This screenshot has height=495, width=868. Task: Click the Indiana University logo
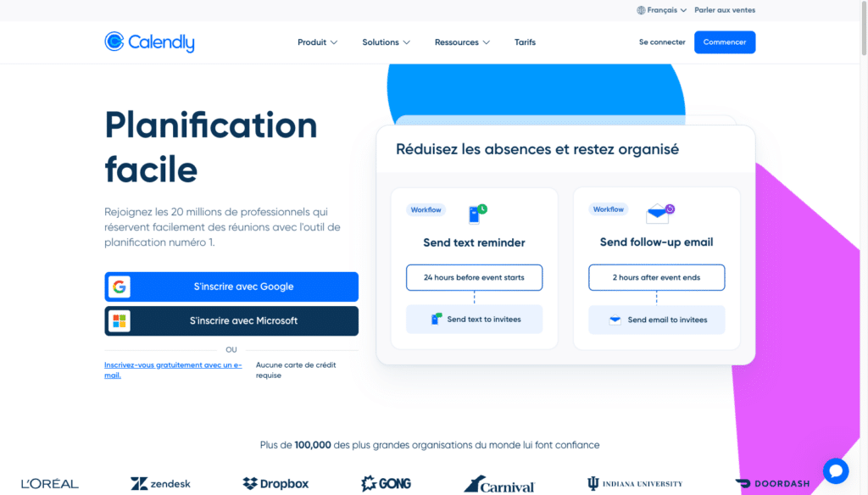(x=635, y=484)
